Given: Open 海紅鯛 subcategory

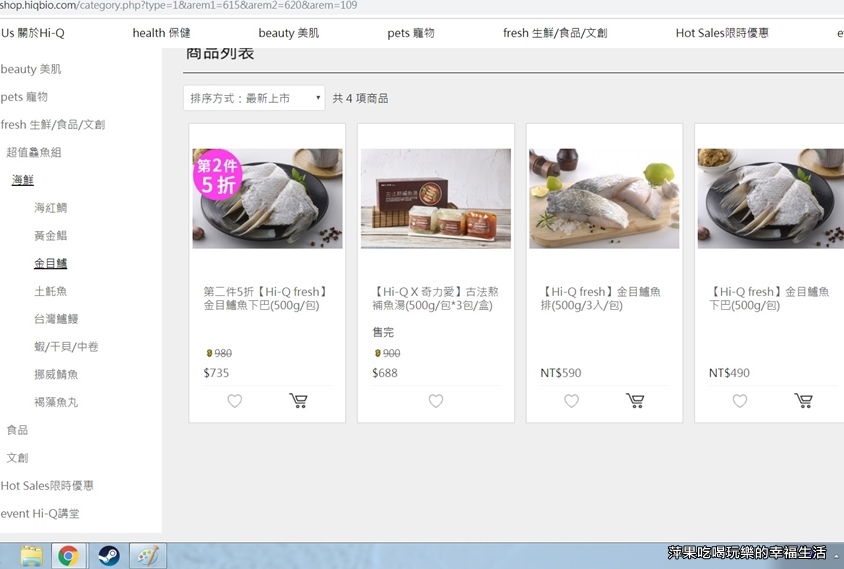Looking at the screenshot, I should (x=51, y=208).
